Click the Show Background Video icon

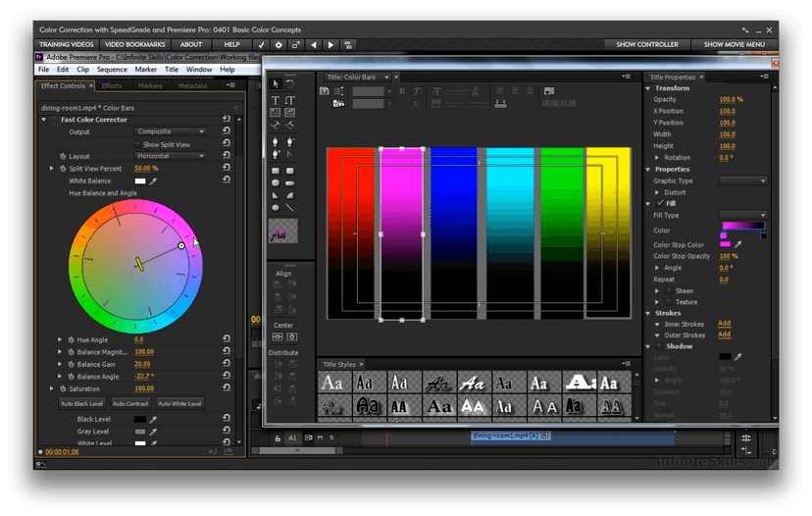pos(549,91)
